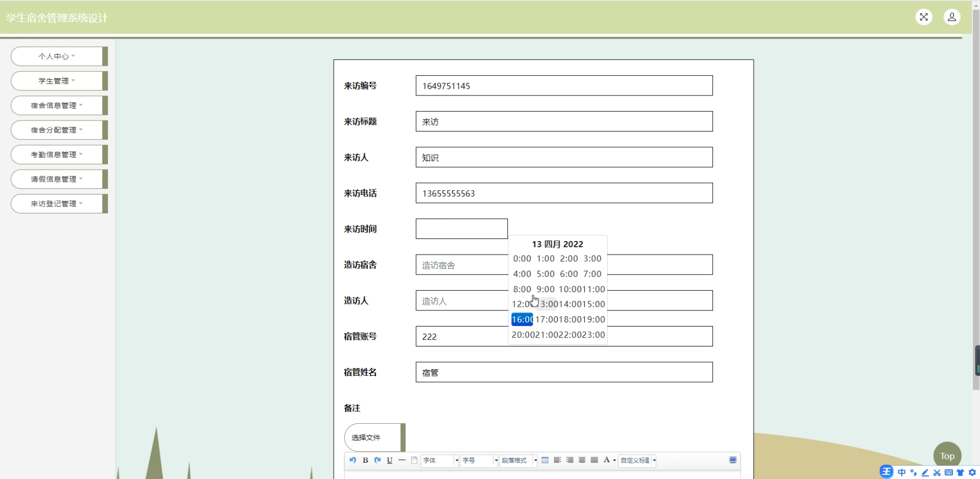Apply the font color A button
The image size is (980, 479).
[x=606, y=460]
